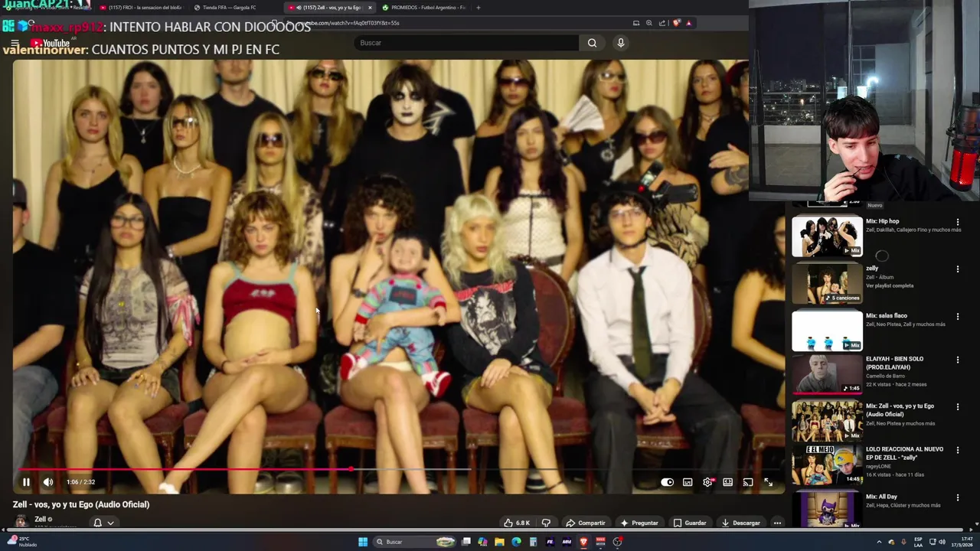Click Ver playlist completa under zelly
The width and height of the screenshot is (980, 551).
coord(890,286)
